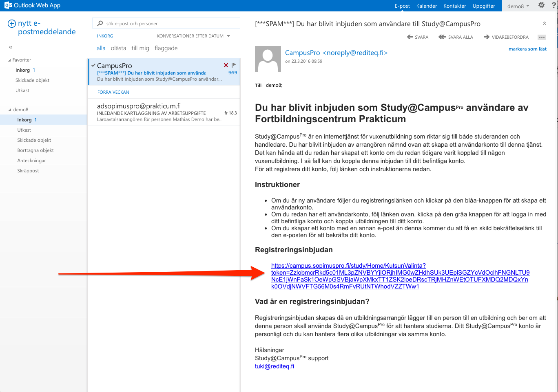Collapse the Favoriter folder group
Screen dimensions: 558x392
10,60
